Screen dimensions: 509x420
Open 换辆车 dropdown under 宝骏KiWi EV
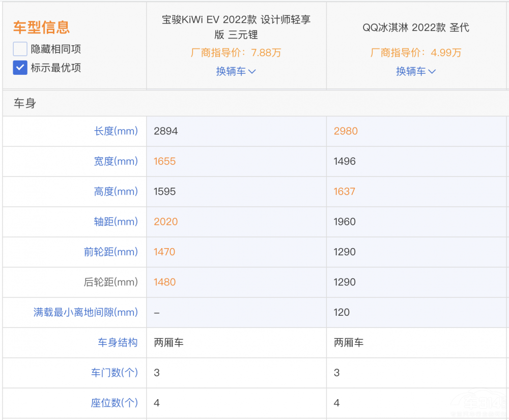[236, 72]
